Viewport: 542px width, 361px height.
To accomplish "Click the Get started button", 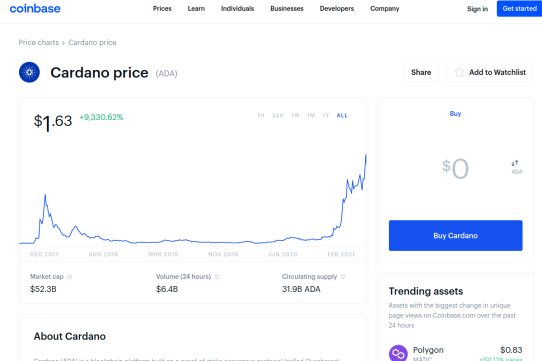I will coord(519,9).
